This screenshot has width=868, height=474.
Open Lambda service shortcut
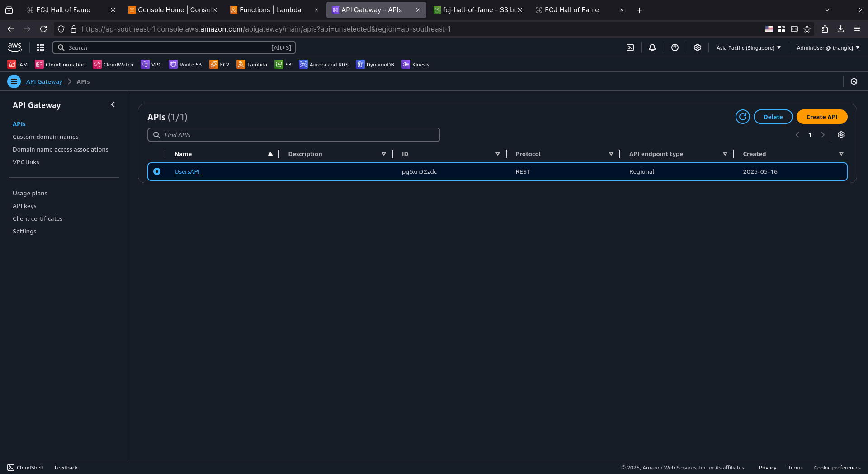tap(252, 64)
